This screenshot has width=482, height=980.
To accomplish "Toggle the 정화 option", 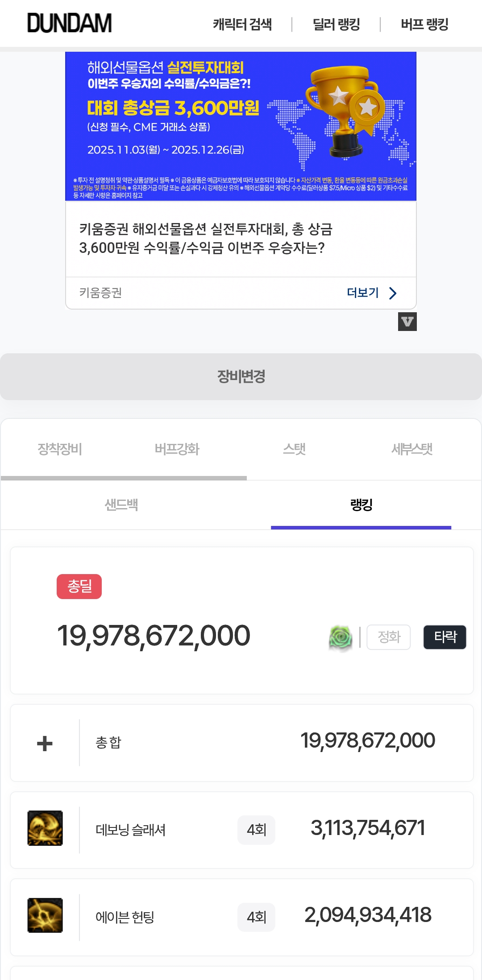I will coord(388,637).
